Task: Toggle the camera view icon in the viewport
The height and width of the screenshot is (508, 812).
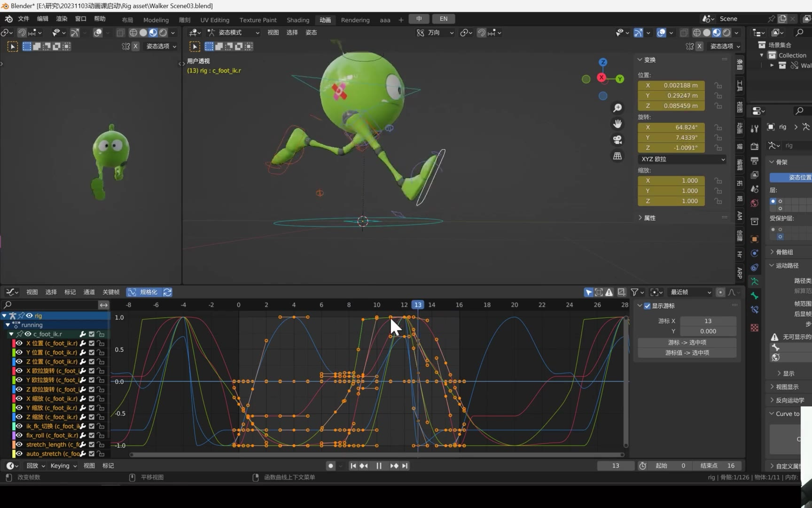Action: coord(617,140)
